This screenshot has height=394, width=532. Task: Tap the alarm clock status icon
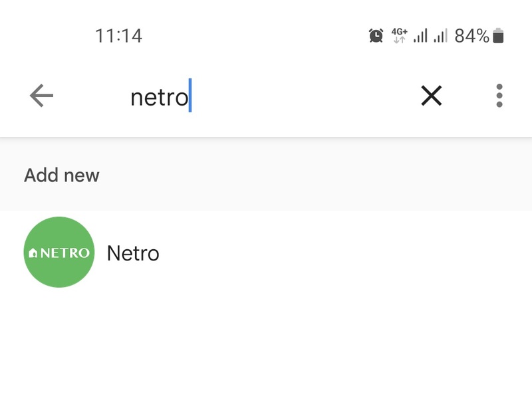coord(376,36)
